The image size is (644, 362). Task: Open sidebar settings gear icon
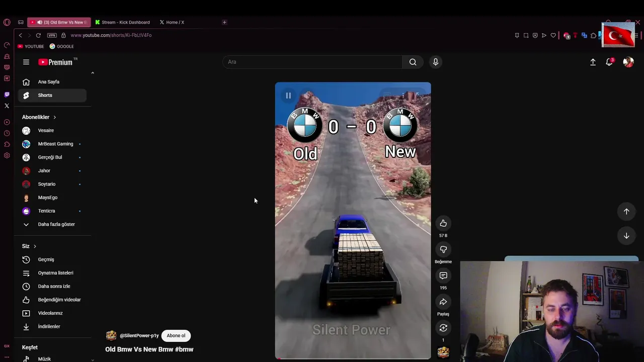tap(7, 155)
